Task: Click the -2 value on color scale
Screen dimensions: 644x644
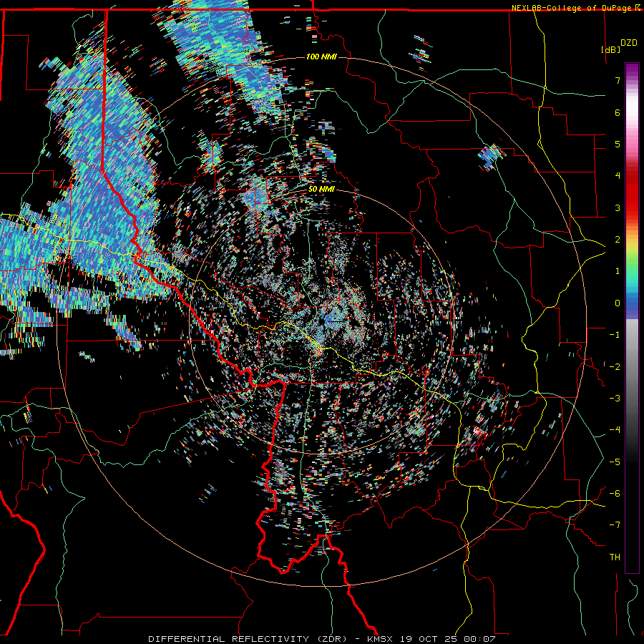Action: point(615,367)
